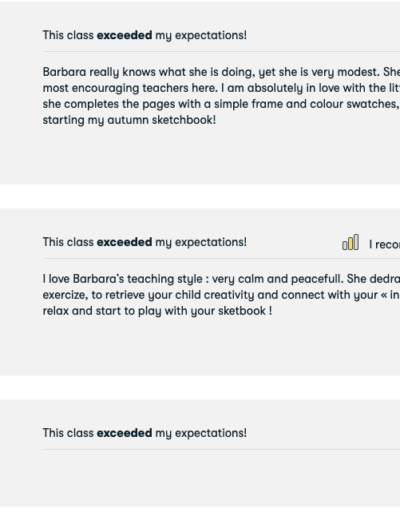Click the white gap between first two reviews
400x516 pixels.
[x=200, y=196]
